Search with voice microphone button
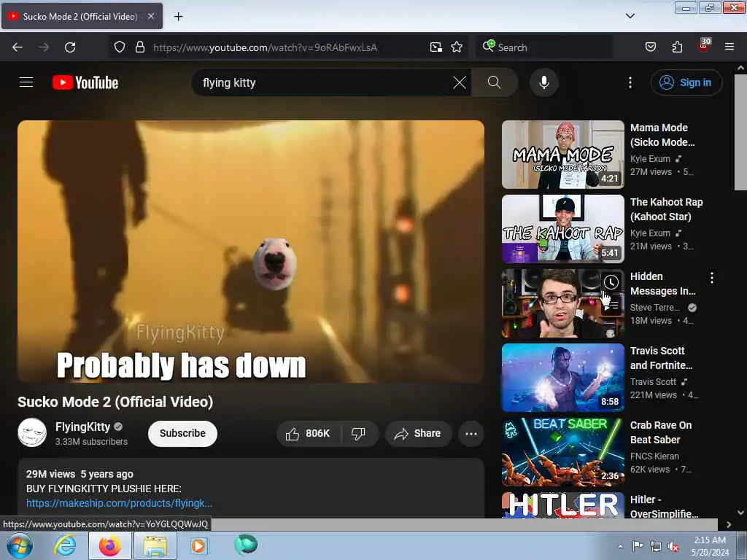The width and height of the screenshot is (747, 560). [543, 82]
